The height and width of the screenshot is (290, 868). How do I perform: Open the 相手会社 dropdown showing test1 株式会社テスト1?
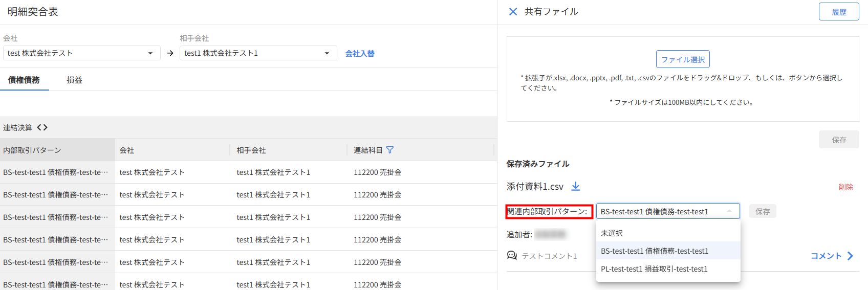click(x=258, y=53)
